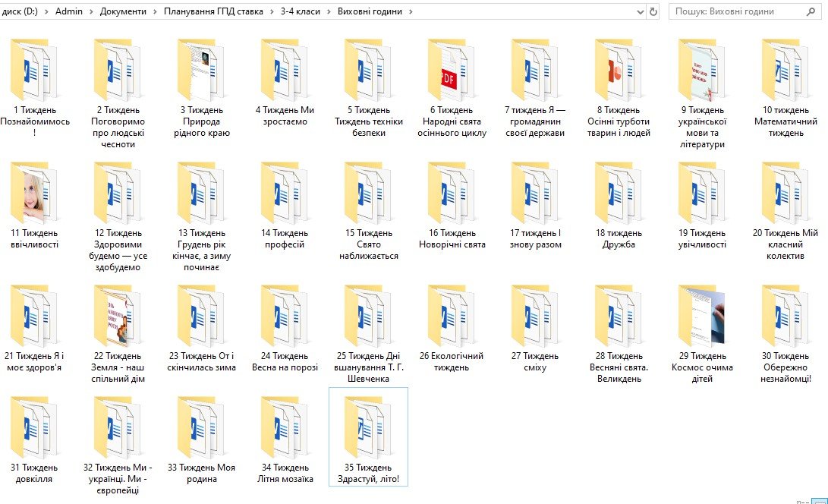This screenshot has height=504, width=828.
Task: Open the address bar history dropdown arrow
Action: (638, 12)
